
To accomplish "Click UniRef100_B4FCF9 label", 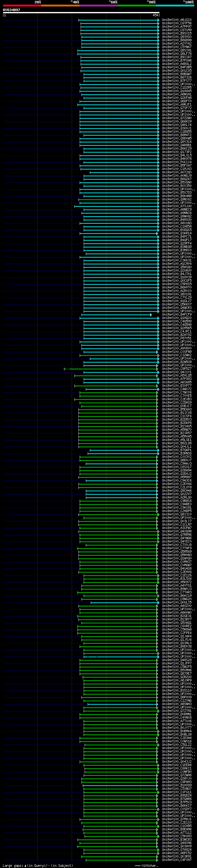I will pos(177,315).
